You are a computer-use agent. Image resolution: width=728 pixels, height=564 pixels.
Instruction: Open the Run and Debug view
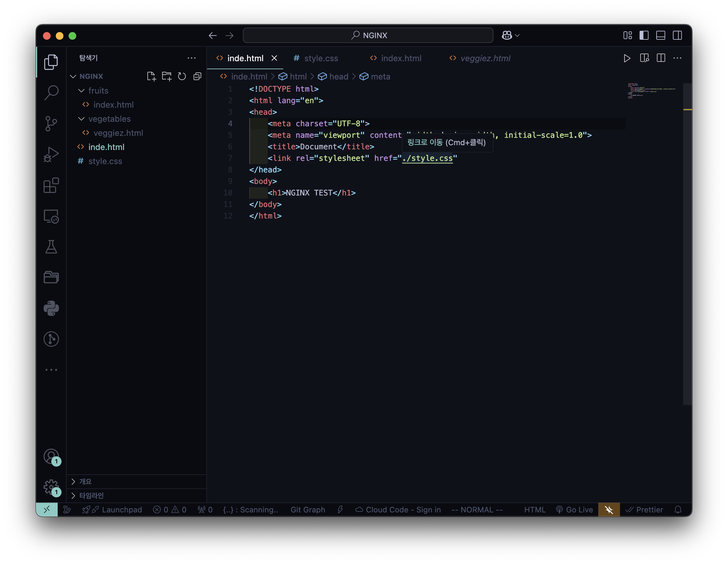pyautogui.click(x=51, y=155)
